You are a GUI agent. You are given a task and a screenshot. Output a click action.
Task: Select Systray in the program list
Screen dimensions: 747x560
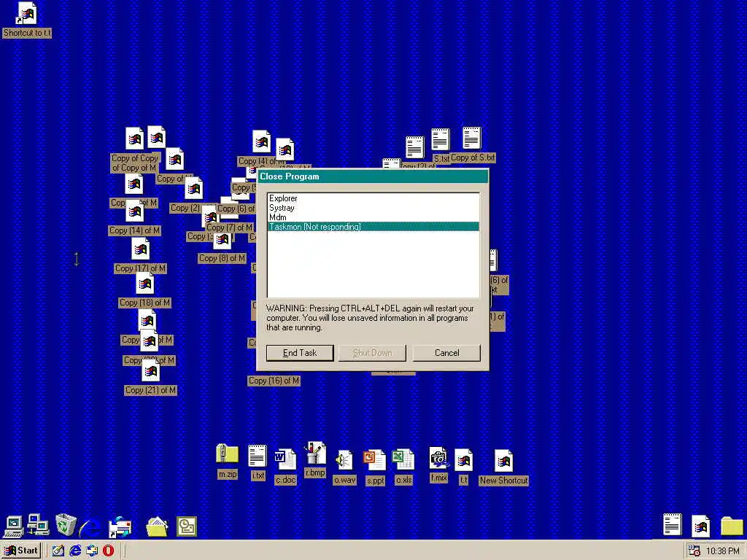[x=373, y=208]
